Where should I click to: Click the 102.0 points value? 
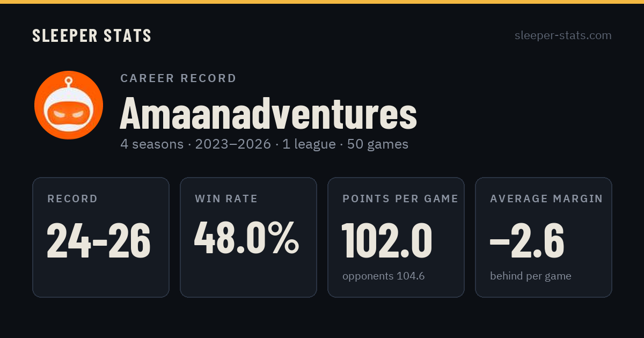point(387,240)
